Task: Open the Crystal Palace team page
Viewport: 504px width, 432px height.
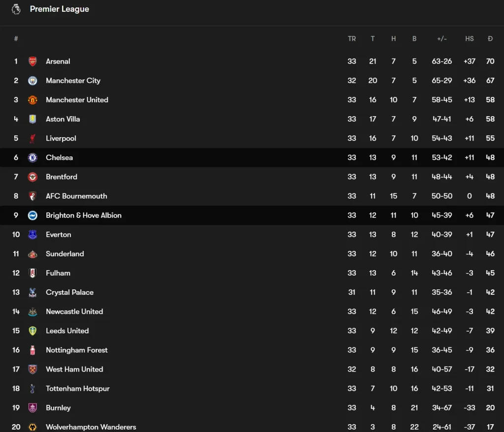Action: (69, 292)
